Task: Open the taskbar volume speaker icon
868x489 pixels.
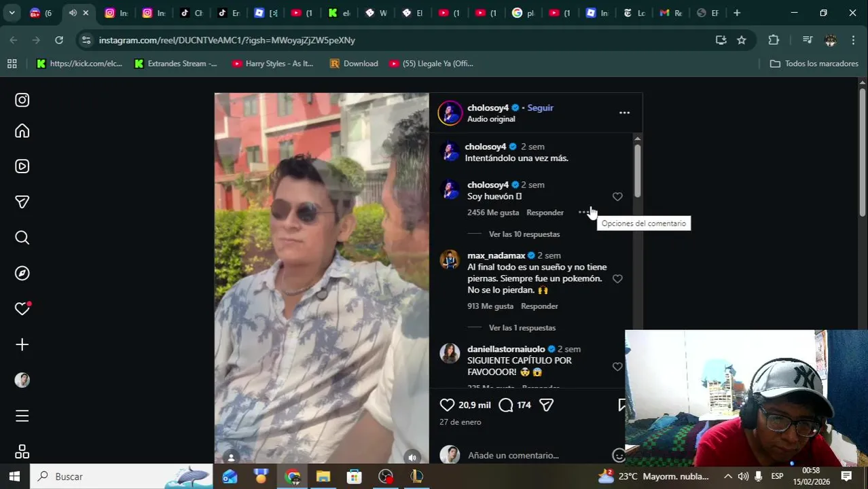Action: tap(743, 477)
